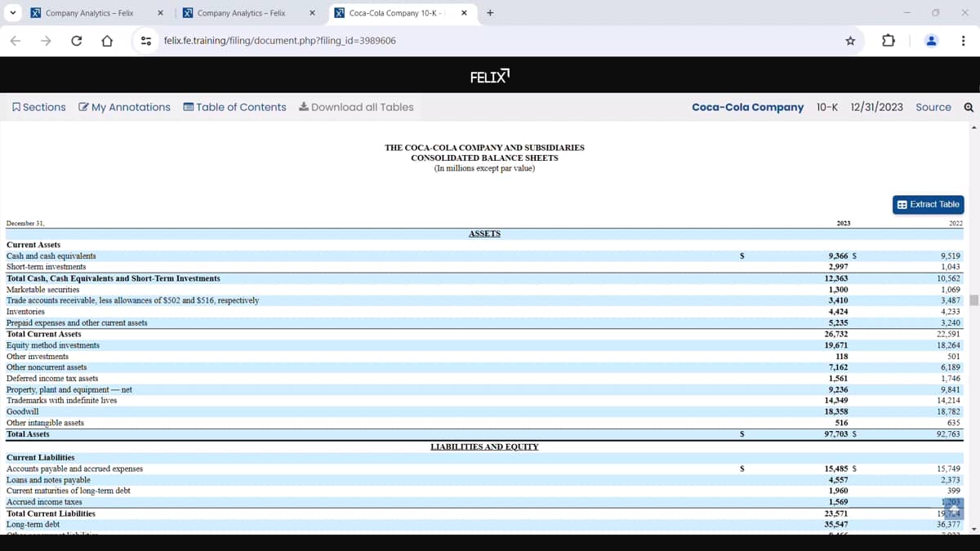This screenshot has width=980, height=551.
Task: Click the search magnifier icon
Action: click(969, 107)
